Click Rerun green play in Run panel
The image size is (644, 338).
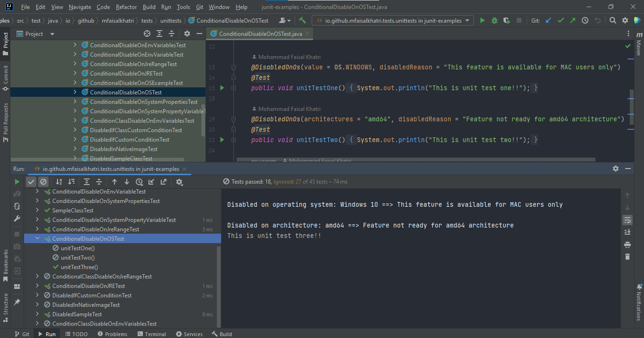(17, 182)
